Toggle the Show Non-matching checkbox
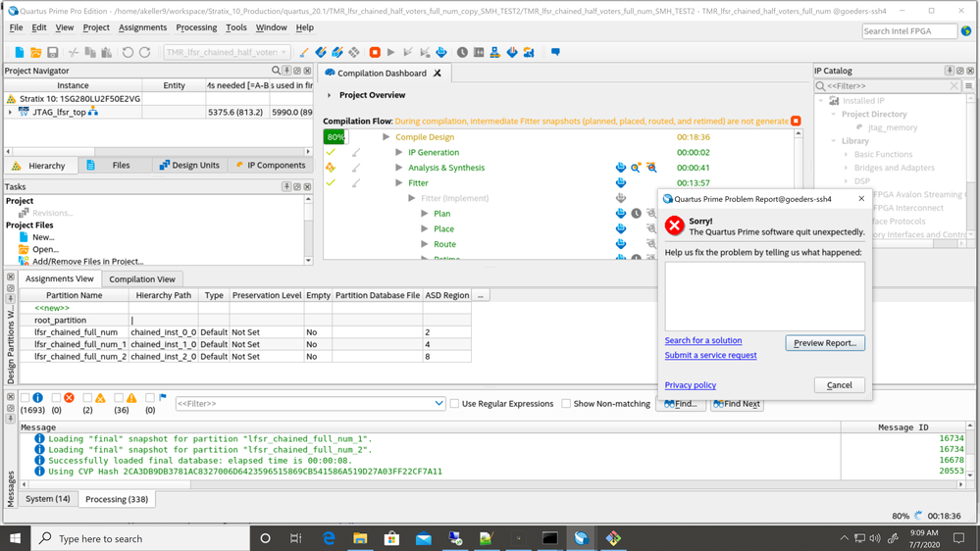Screen dimensions: 980x551 tap(566, 404)
